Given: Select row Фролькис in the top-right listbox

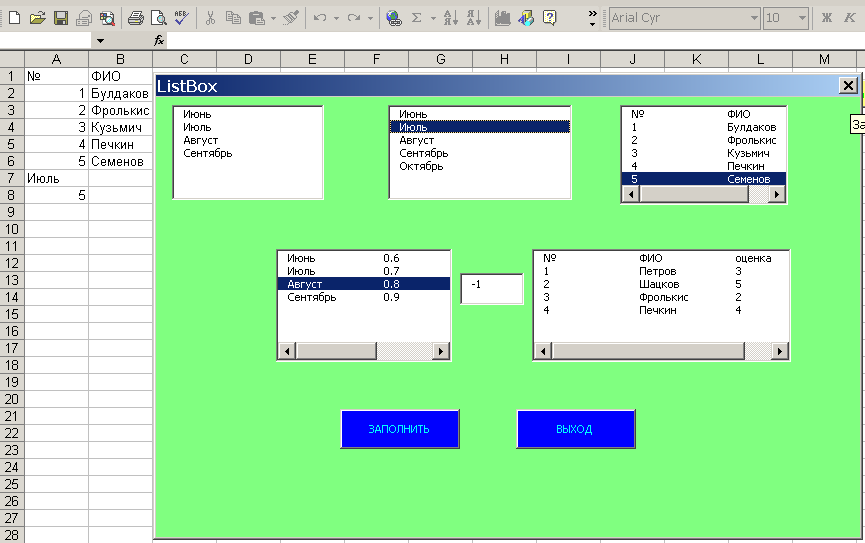Looking at the screenshot, I should [703, 140].
